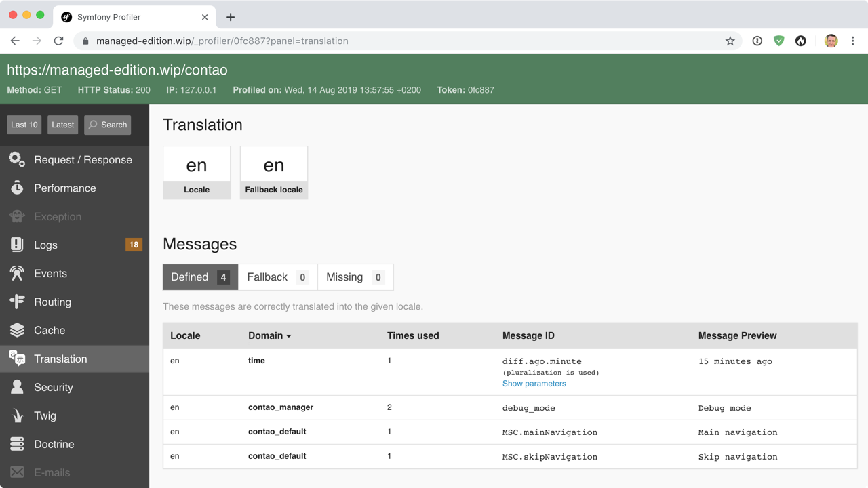Open a new browser tab
The height and width of the screenshot is (488, 868).
pos(231,17)
